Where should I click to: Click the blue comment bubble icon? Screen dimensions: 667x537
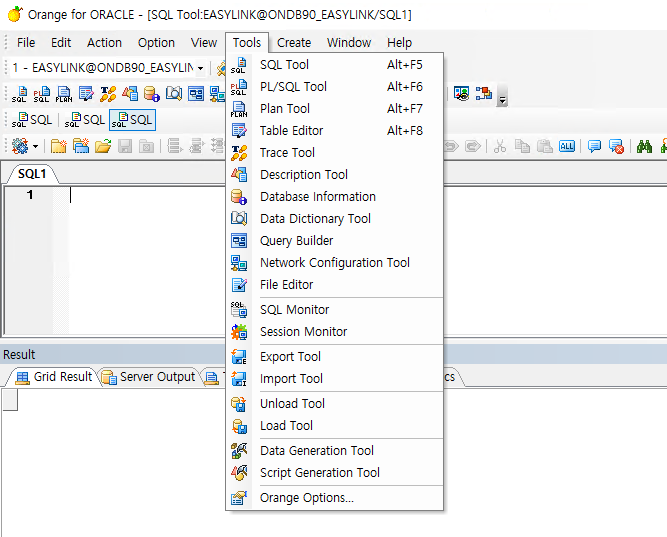pos(594,146)
